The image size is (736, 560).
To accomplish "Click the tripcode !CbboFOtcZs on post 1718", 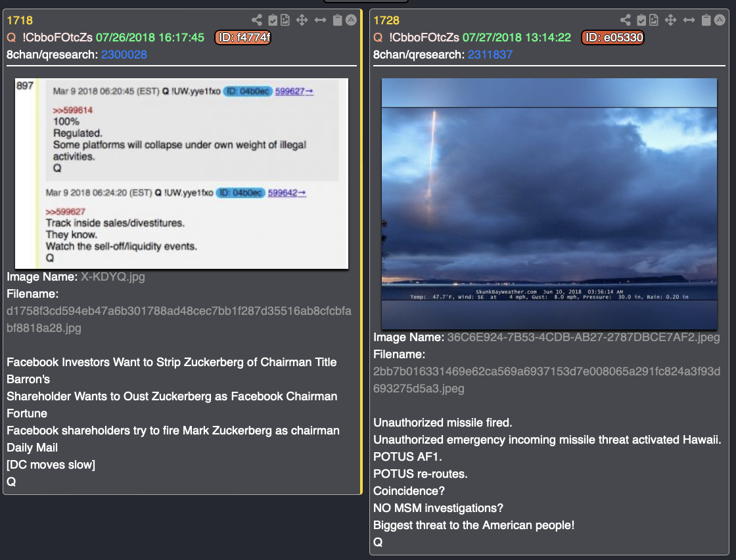I will [x=57, y=37].
